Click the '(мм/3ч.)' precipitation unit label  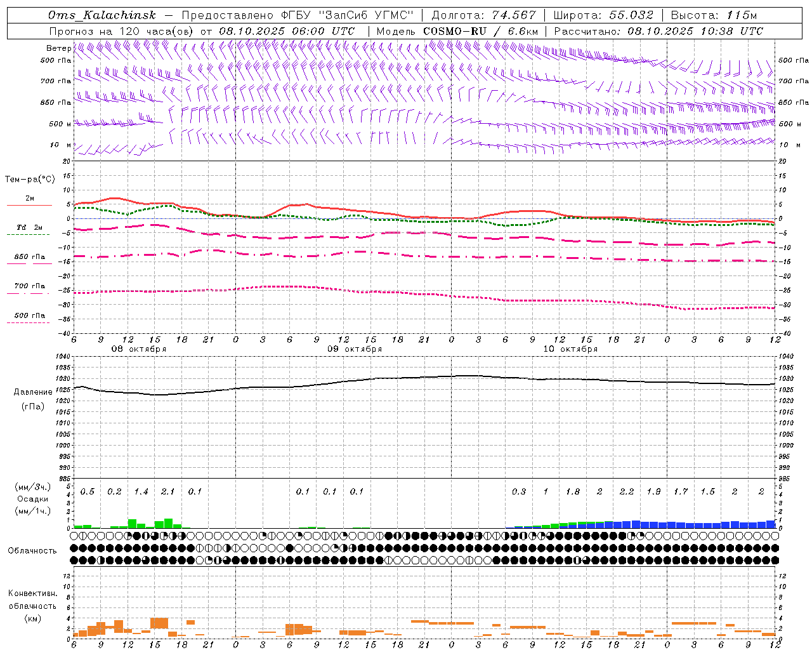(32, 487)
